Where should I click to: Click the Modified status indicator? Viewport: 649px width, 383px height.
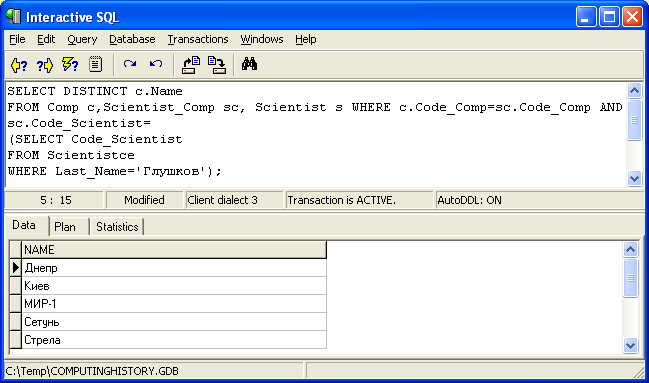[144, 200]
